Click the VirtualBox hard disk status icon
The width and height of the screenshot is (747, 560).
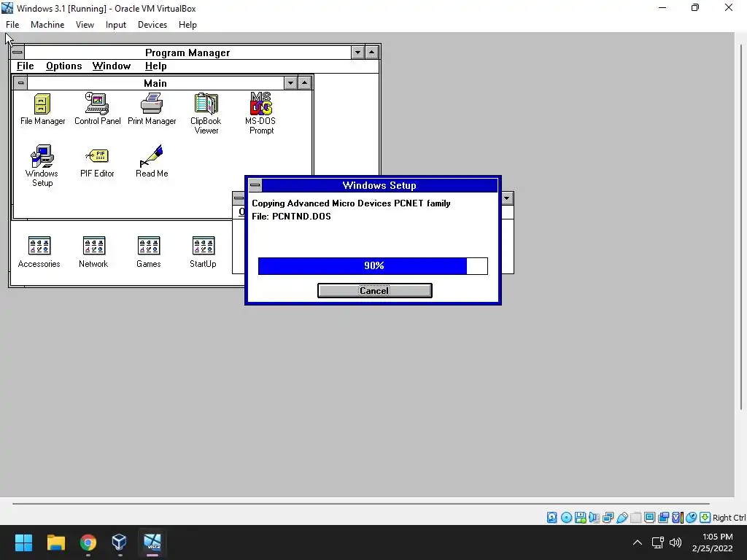[x=551, y=518]
